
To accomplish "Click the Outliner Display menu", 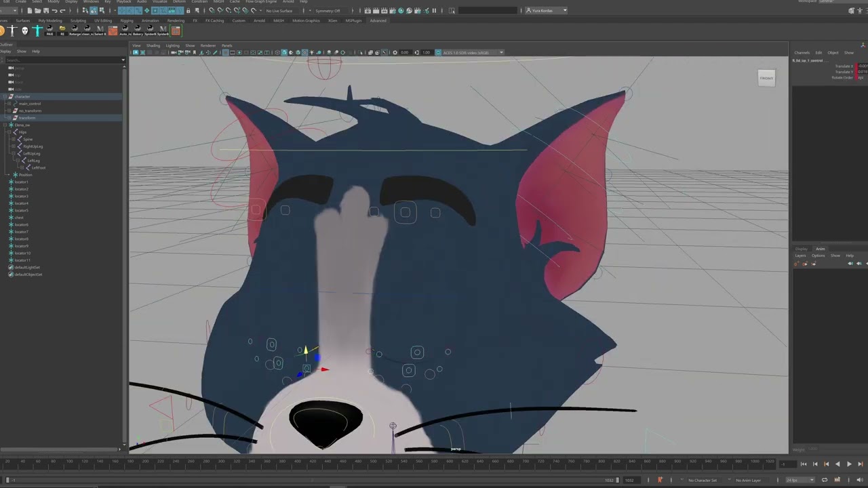I will click(x=5, y=52).
